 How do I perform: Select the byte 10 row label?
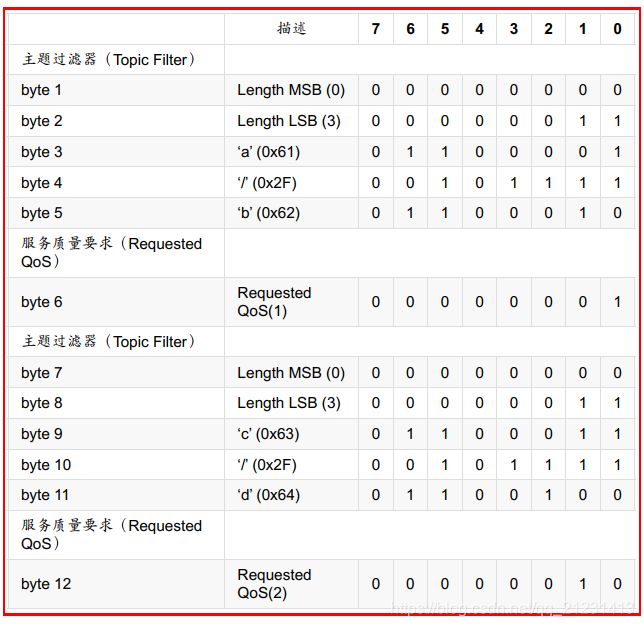[46, 465]
